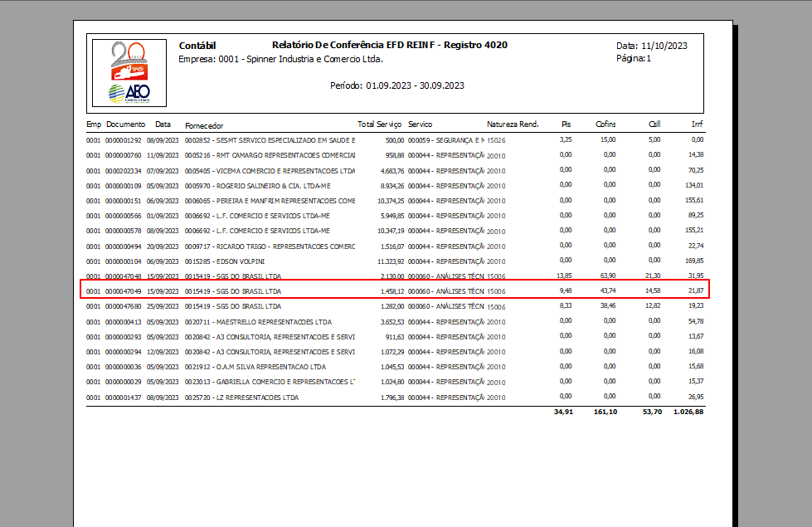Click the Csll total 53,70

click(x=652, y=412)
